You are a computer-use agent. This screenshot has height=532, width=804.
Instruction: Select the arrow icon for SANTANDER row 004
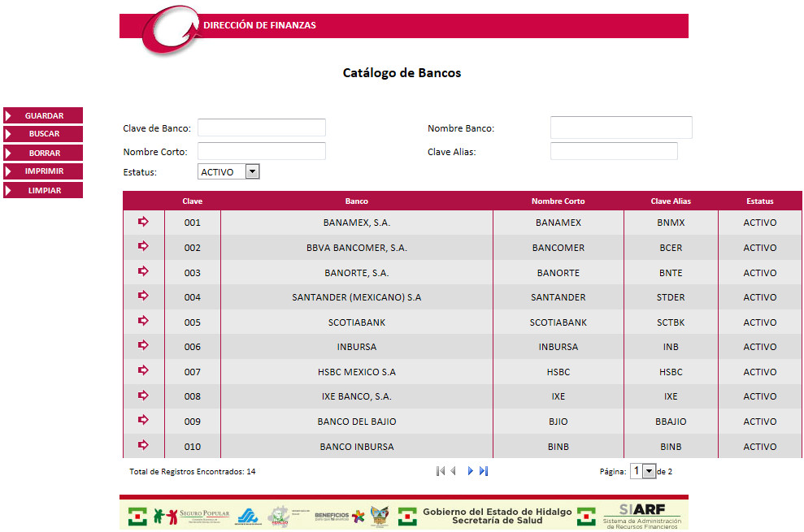(x=143, y=296)
